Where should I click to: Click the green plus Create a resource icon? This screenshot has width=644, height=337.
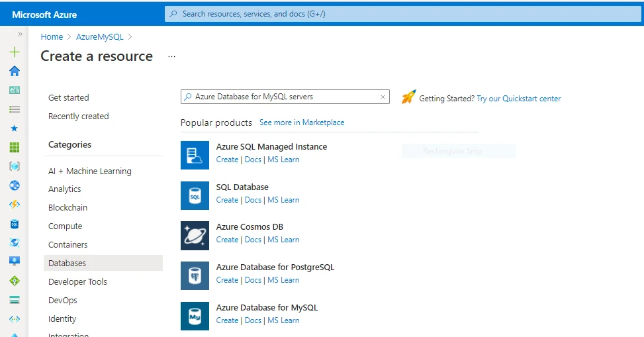(15, 52)
